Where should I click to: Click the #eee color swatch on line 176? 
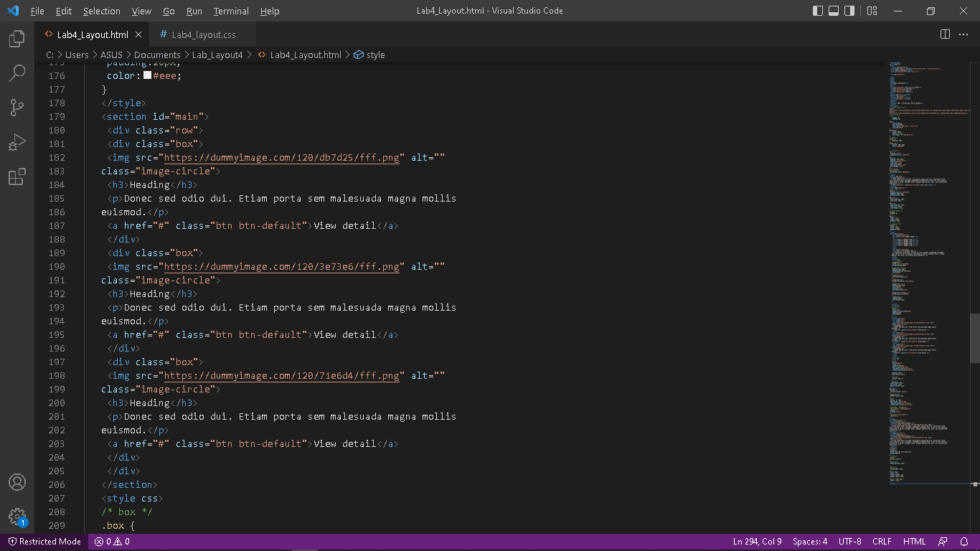pos(149,75)
